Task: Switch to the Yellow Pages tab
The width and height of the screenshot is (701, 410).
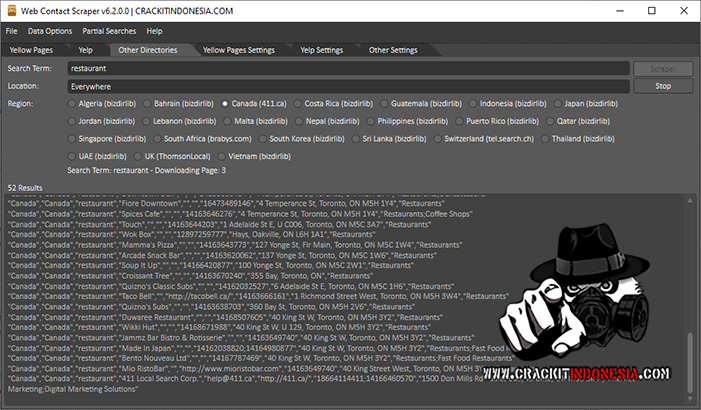Action: point(31,49)
